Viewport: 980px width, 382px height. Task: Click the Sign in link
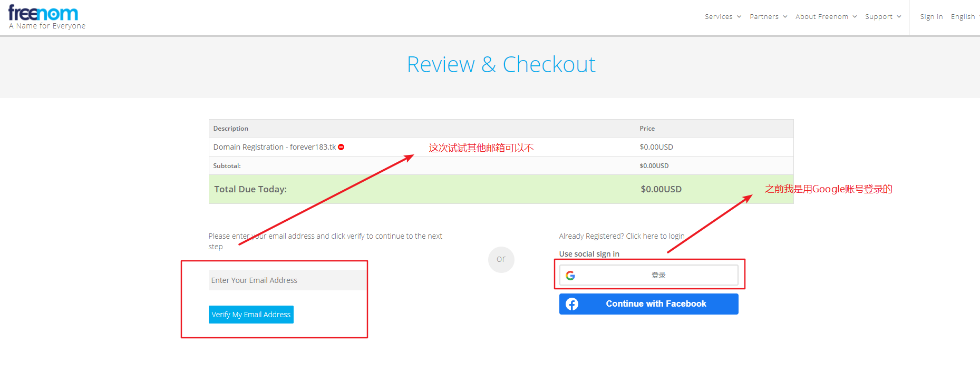[932, 17]
